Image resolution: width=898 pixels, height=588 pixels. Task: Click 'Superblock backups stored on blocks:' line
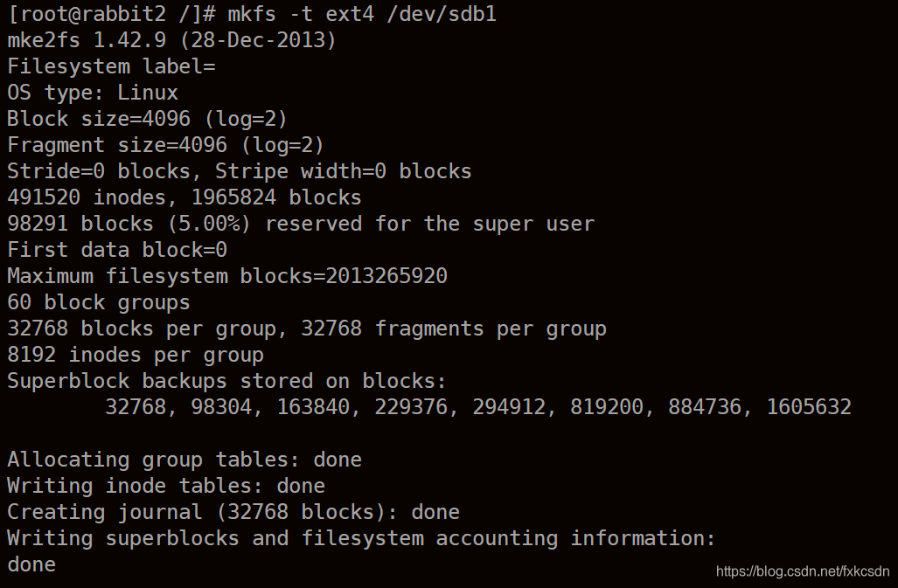226,381
